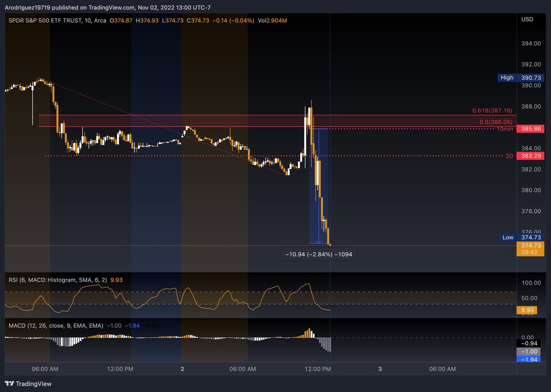Screen dimensions: 551x392
Task: Click the Low price label 374.73
Action: (530, 237)
